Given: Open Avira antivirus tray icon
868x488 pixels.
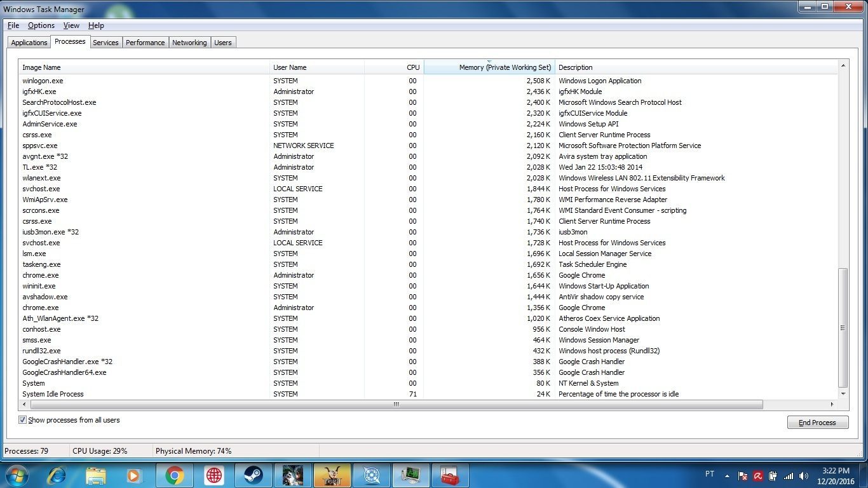Looking at the screenshot, I should 758,475.
